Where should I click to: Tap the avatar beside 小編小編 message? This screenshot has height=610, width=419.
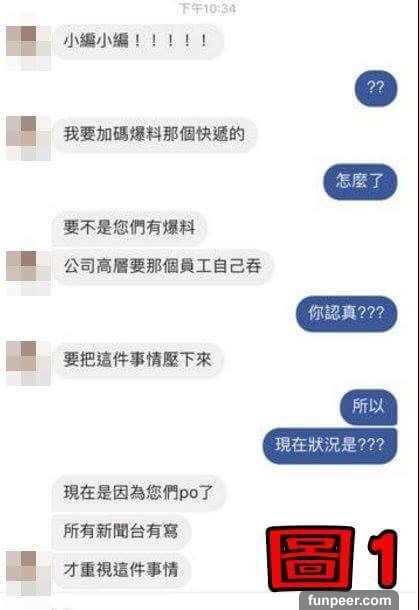point(28,48)
